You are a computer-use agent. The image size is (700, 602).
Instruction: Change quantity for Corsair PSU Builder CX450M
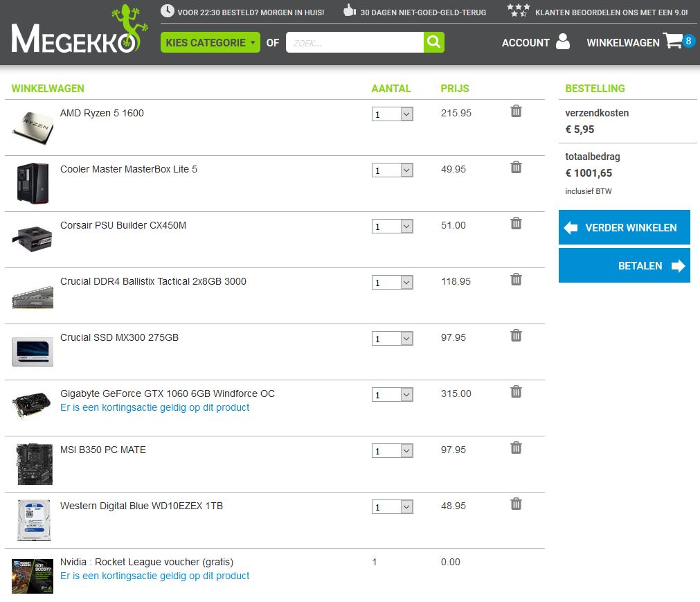pos(393,227)
